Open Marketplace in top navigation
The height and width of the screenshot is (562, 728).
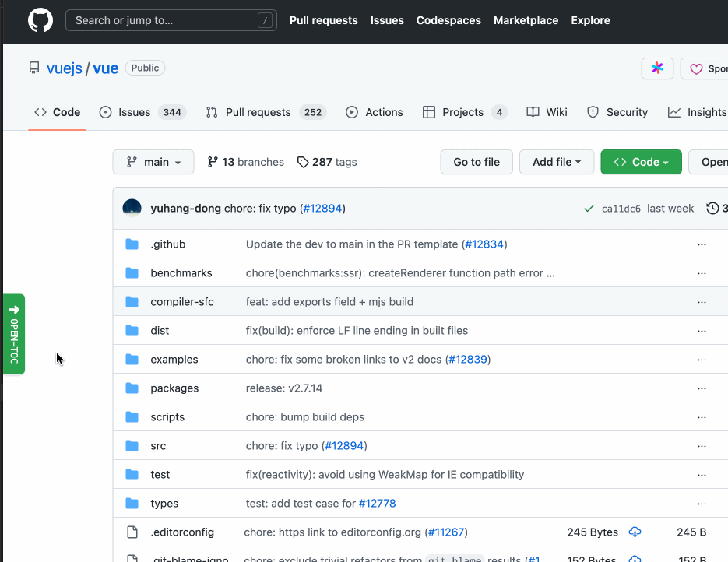[x=526, y=20]
